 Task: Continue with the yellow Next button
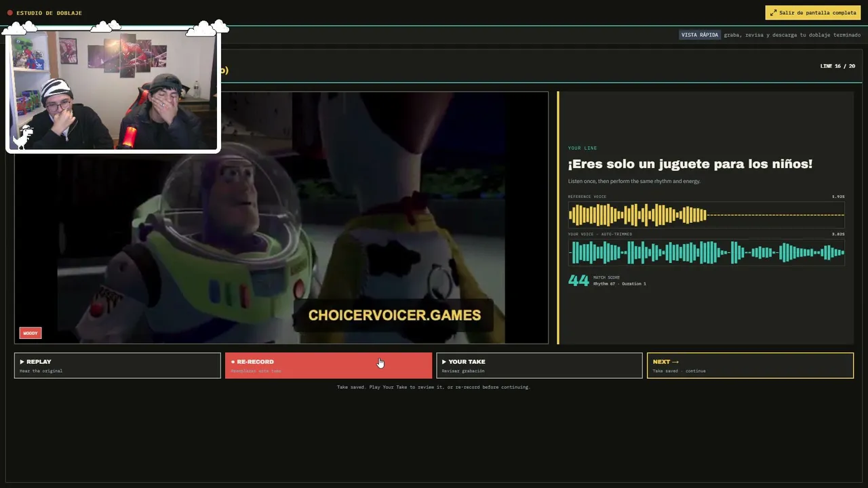coord(750,365)
